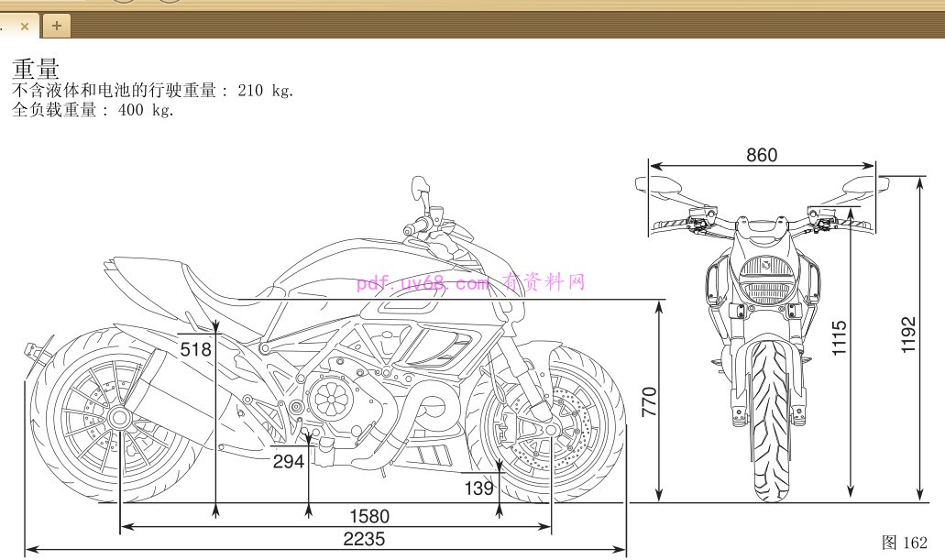Select the 860 handlebar width dimension
Screen dimensions: 945x560
[x=761, y=155]
